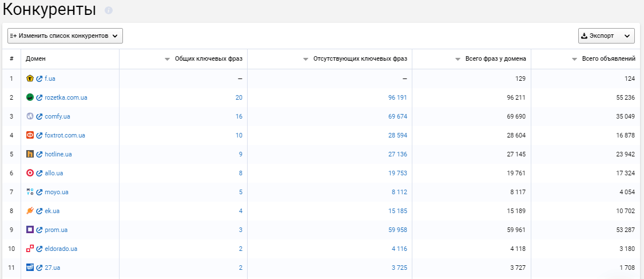Select total ads cell 53 287
Image resolution: width=644 pixels, height=279 pixels.
point(626,230)
